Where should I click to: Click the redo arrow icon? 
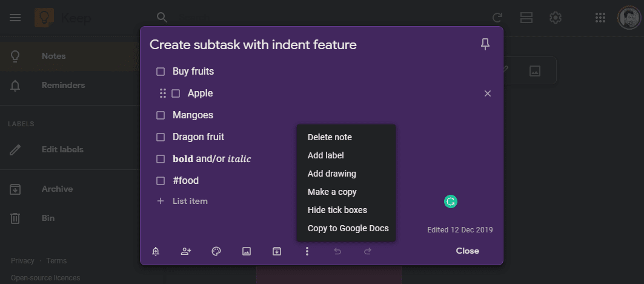[368, 251]
